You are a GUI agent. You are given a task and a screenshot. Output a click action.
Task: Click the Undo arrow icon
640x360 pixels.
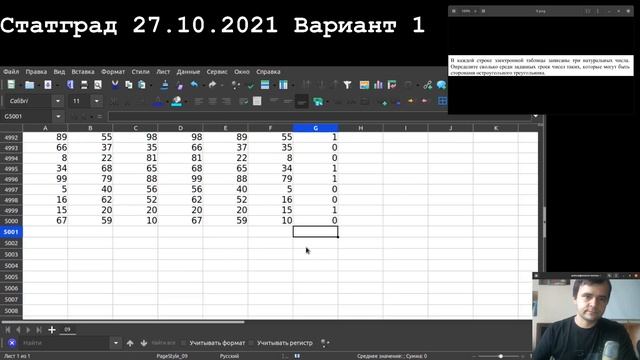click(x=194, y=84)
